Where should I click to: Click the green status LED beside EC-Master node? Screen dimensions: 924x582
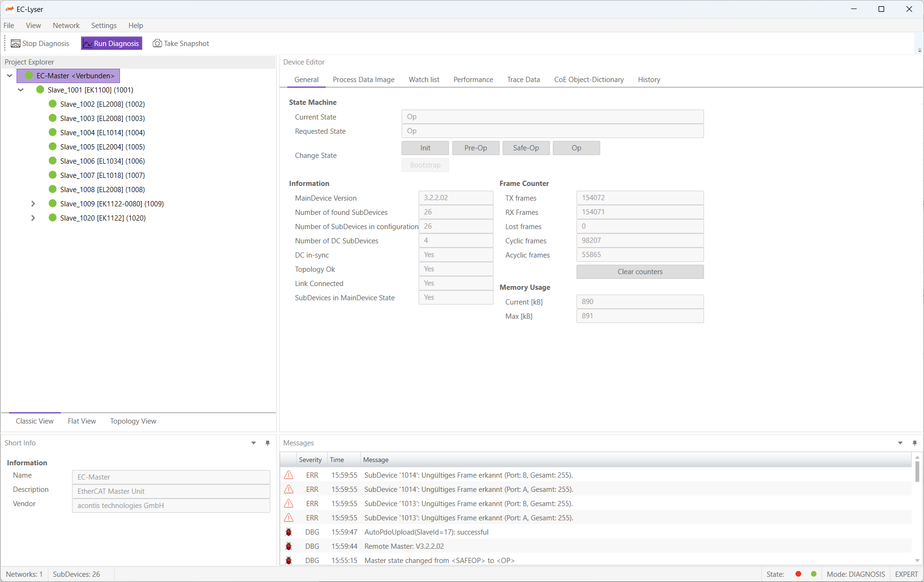28,75
